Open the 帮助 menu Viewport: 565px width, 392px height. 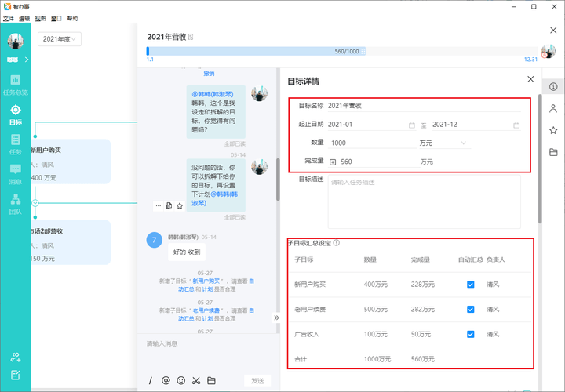click(72, 17)
